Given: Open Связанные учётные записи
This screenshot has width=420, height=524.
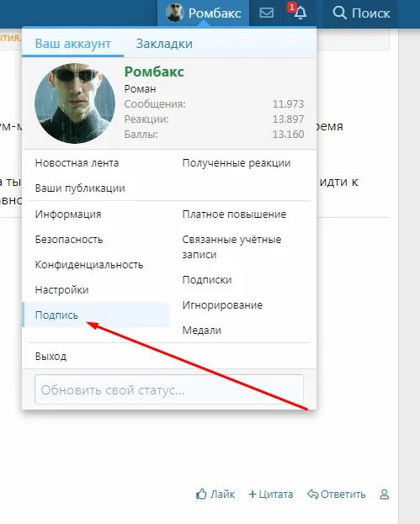Looking at the screenshot, I should pos(231,247).
